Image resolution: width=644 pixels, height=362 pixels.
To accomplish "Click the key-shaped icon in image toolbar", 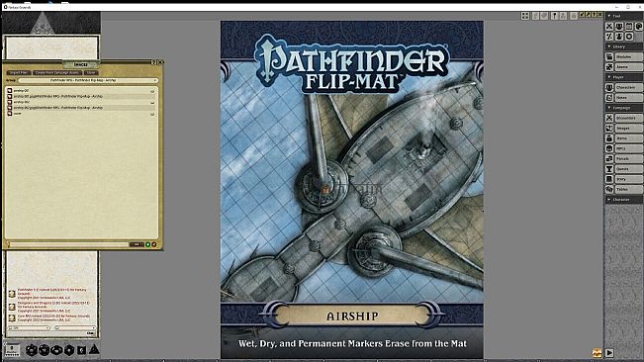I will tap(554, 16).
